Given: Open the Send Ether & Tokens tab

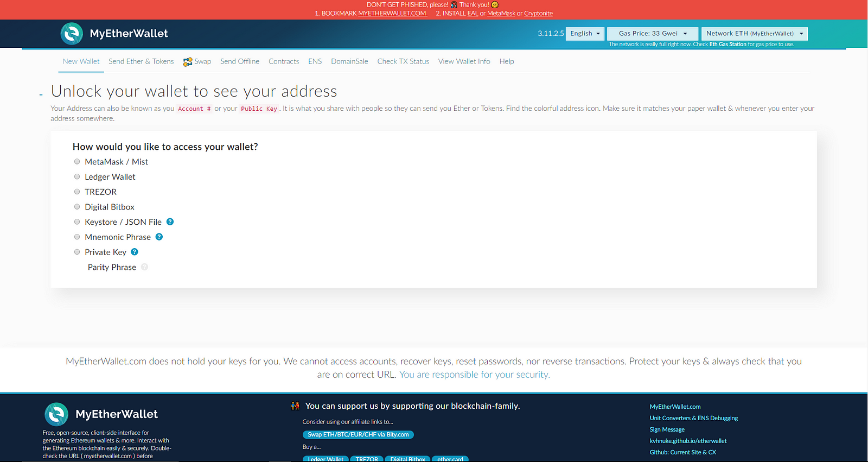Looking at the screenshot, I should point(141,61).
